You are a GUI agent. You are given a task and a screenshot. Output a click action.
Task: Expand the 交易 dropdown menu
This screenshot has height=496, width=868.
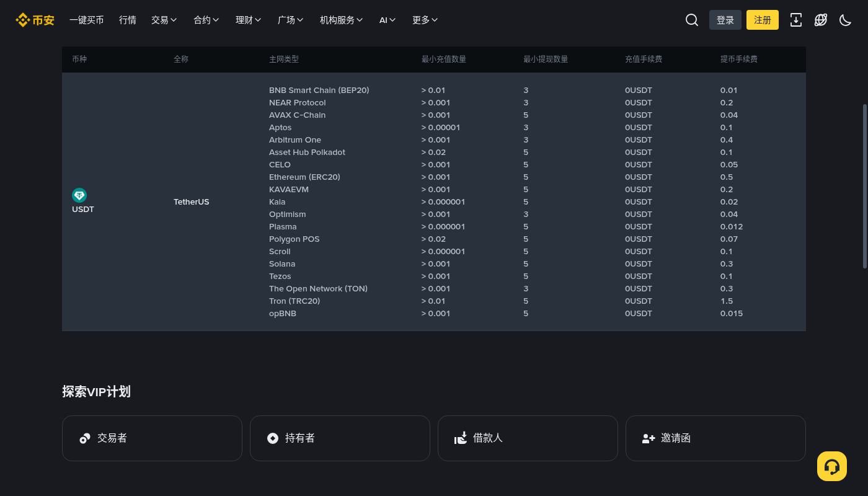[164, 20]
